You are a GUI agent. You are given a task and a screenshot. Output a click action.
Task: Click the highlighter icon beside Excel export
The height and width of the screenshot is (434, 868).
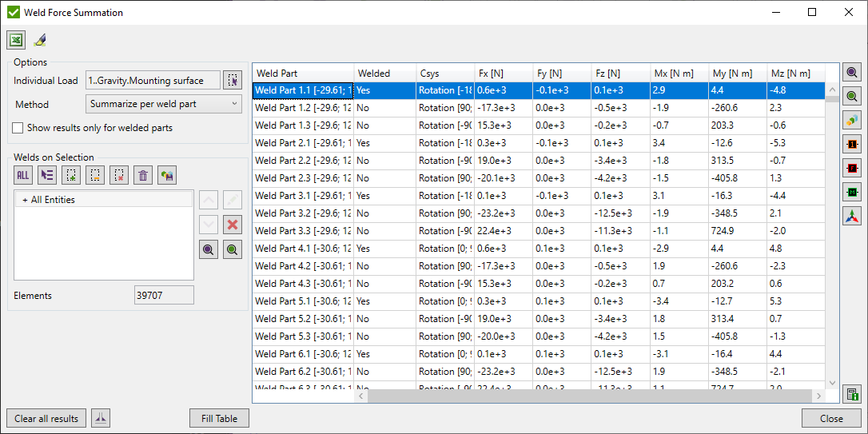pyautogui.click(x=40, y=40)
